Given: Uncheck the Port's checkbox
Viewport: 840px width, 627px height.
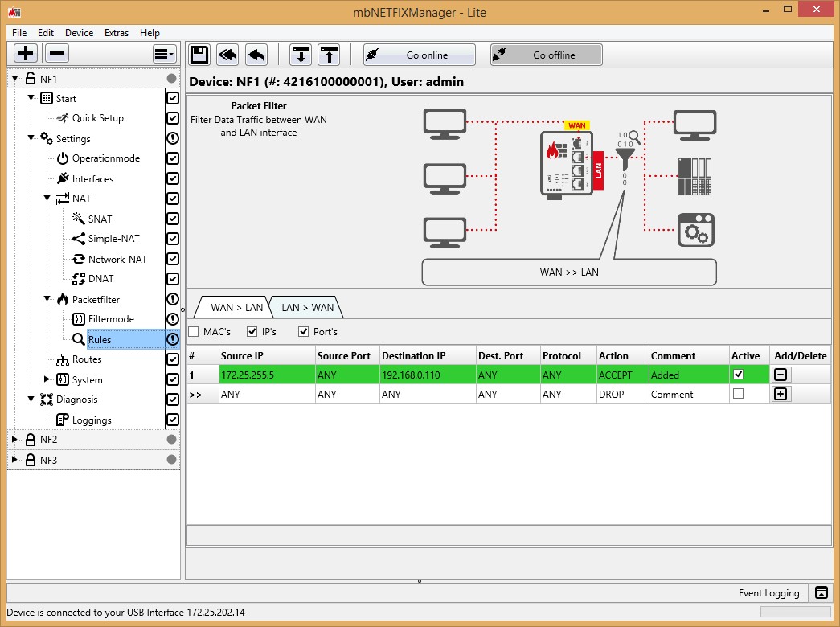Looking at the screenshot, I should pos(304,332).
